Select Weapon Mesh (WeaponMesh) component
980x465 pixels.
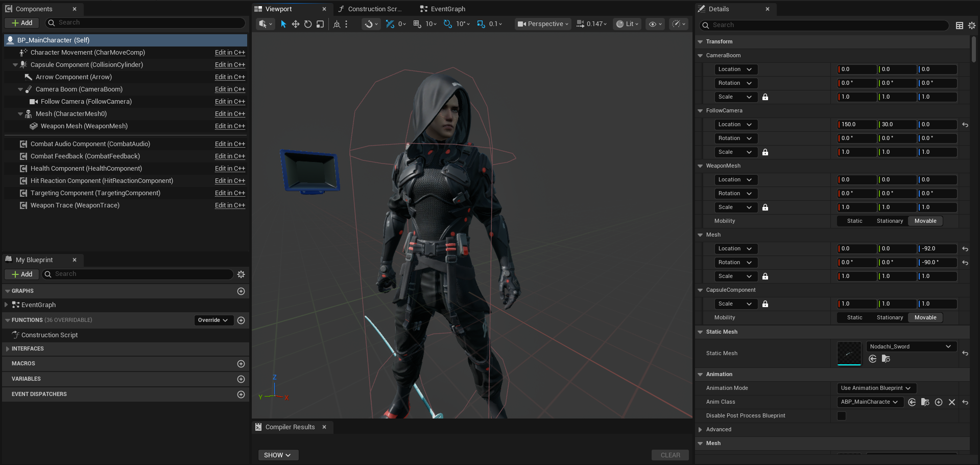pyautogui.click(x=84, y=126)
